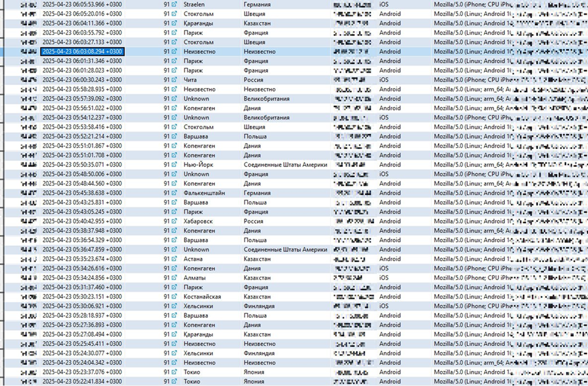Click the link icon beside 91 in the 06:03:55.792 row

pyautogui.click(x=174, y=33)
